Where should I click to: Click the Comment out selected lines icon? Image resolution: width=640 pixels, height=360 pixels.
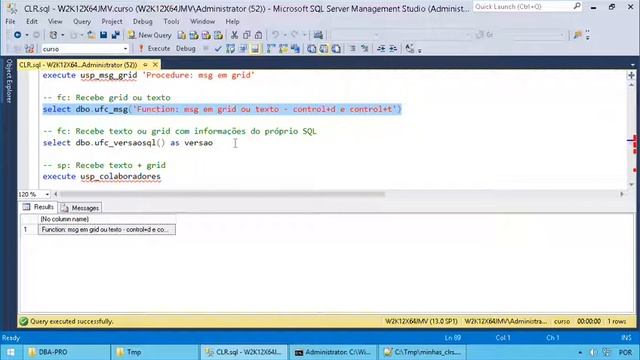coord(352,49)
